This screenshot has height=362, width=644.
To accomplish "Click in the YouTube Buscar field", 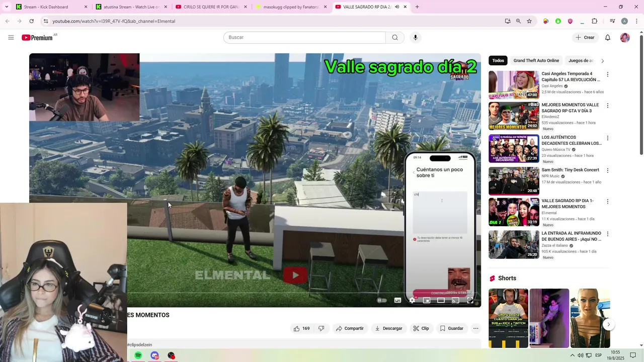I will [x=304, y=37].
